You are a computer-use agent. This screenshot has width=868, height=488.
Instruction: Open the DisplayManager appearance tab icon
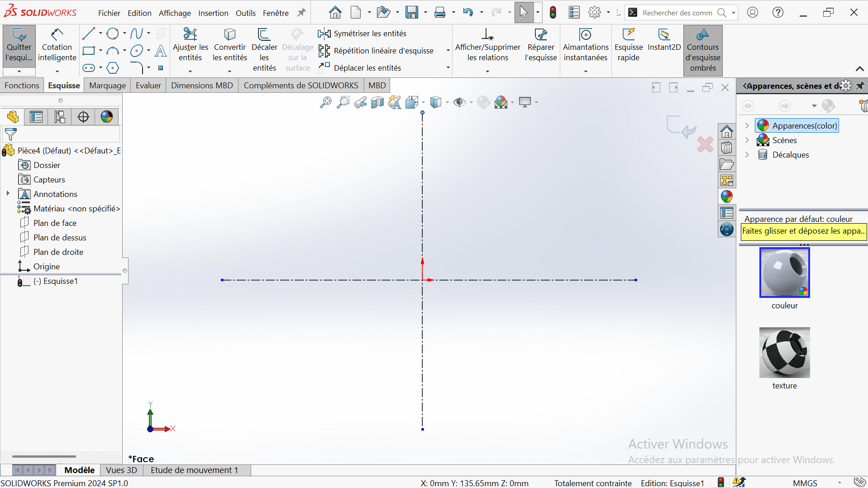(x=107, y=117)
